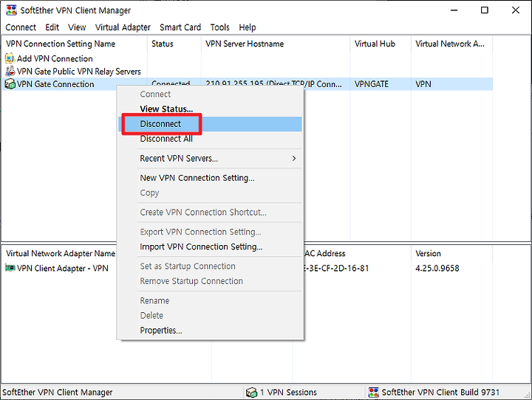Click the Copy context menu entry
Viewport: 532px width, 400px height.
tap(210, 193)
